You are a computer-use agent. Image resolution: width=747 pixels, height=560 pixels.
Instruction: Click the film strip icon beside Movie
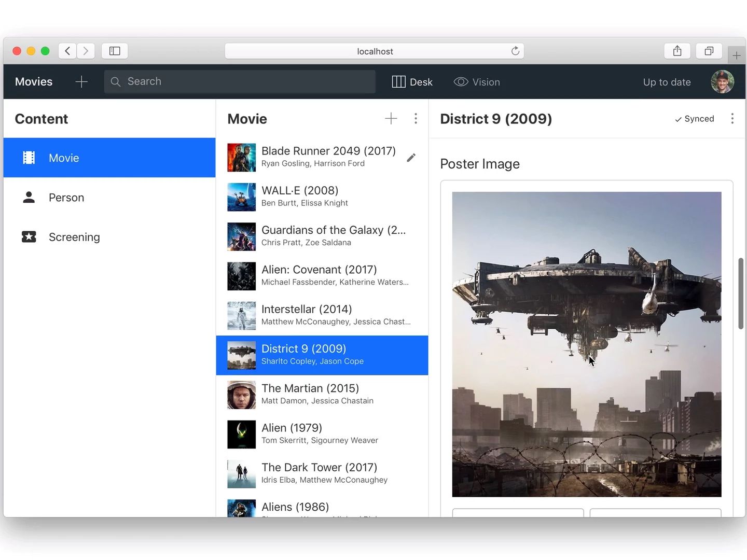tap(29, 158)
